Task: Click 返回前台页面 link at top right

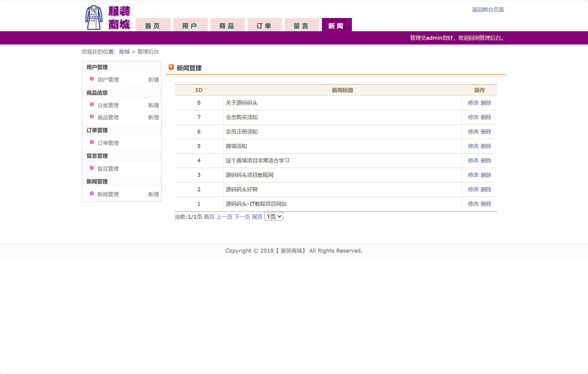Action: click(x=488, y=10)
